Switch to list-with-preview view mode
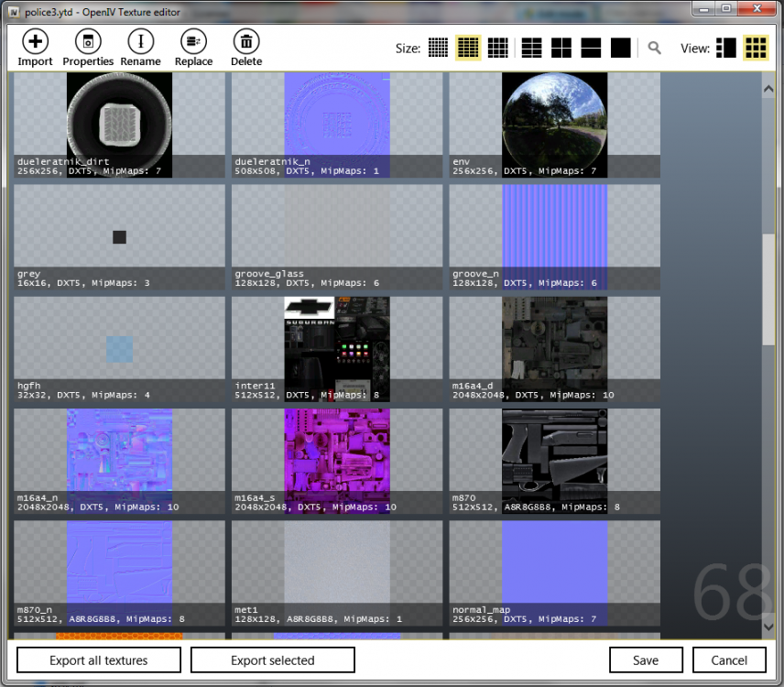The width and height of the screenshot is (784, 687). coord(726,48)
